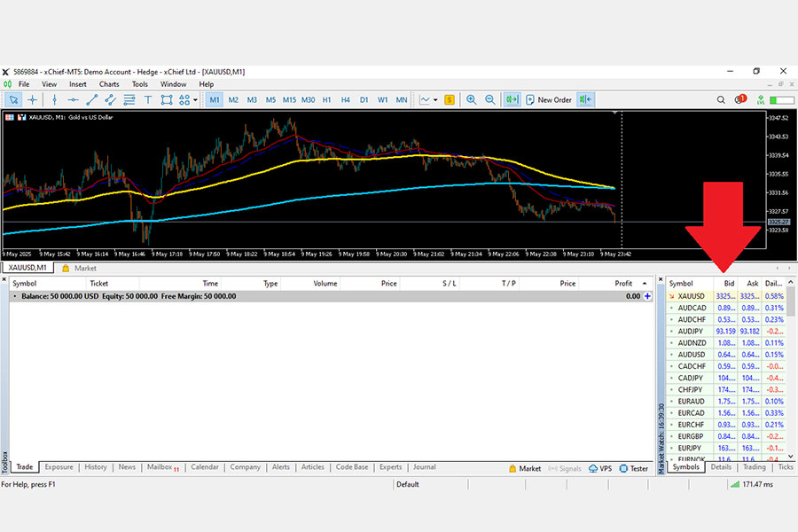Switch to H4 timeframe

click(346, 100)
